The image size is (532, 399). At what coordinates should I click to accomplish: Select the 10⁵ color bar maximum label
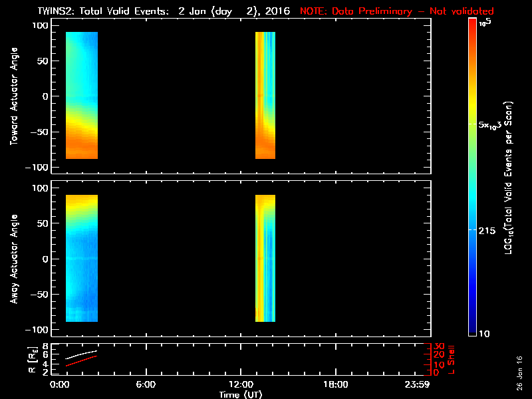click(x=485, y=23)
